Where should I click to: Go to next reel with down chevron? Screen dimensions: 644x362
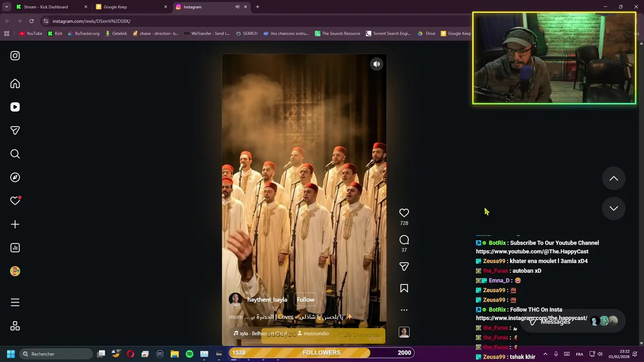coord(614,208)
